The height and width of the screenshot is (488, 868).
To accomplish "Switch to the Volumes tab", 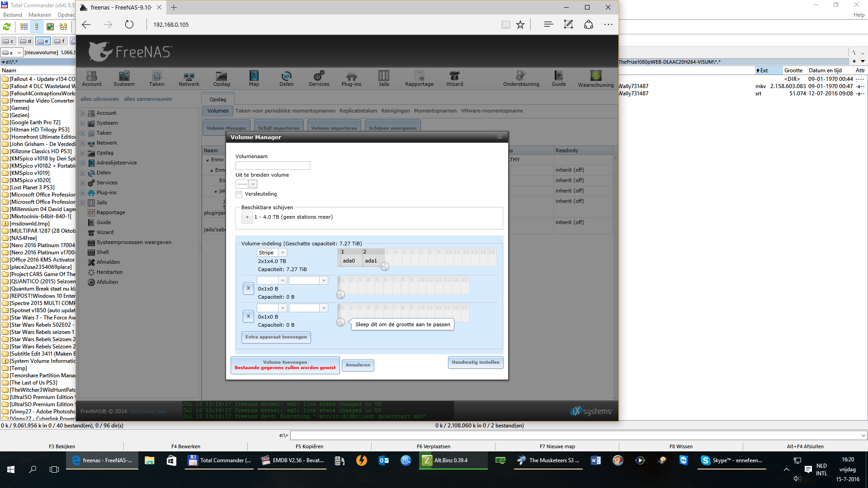I will pyautogui.click(x=218, y=111).
